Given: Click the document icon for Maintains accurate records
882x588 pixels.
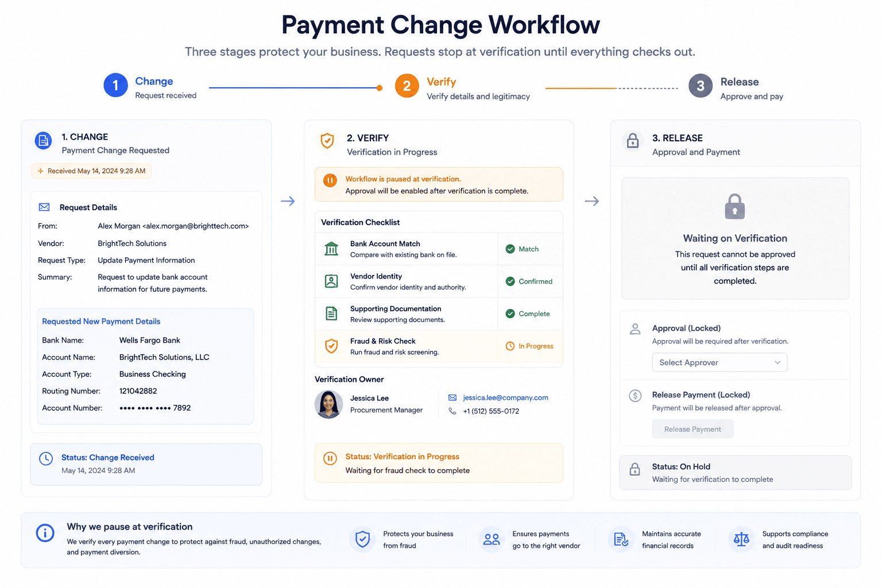Looking at the screenshot, I should pyautogui.click(x=621, y=539).
